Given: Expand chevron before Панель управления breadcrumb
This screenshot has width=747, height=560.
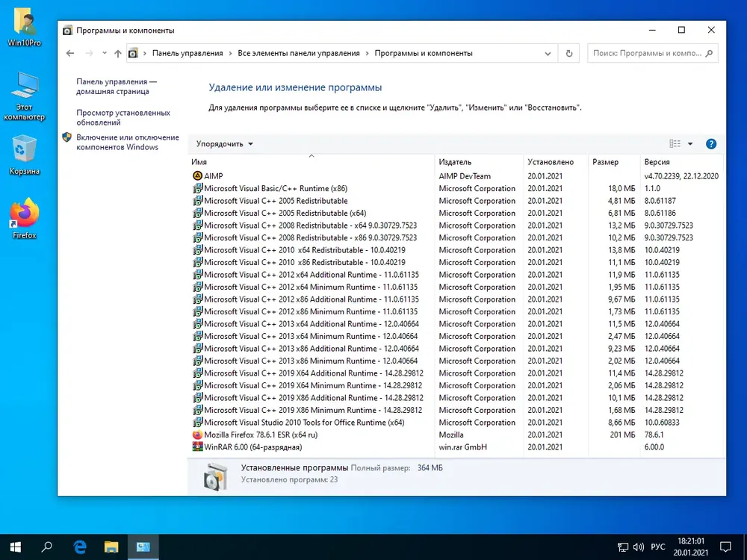Looking at the screenshot, I should coord(145,53).
